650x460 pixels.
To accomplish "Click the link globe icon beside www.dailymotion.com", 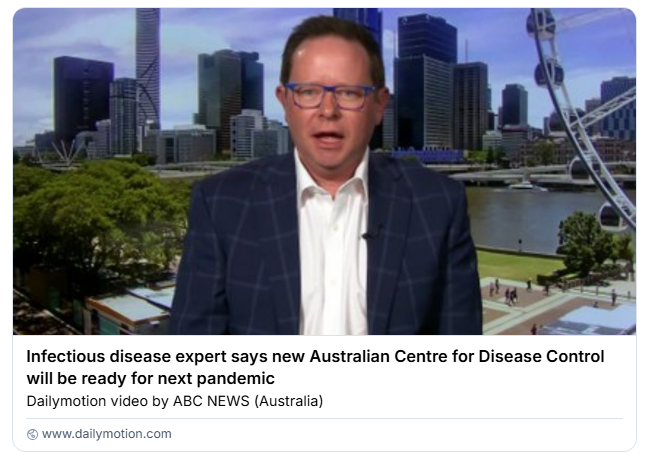I will point(32,434).
